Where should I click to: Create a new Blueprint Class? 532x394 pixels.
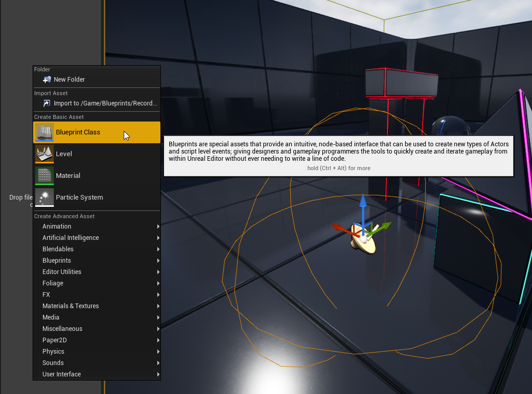click(97, 132)
